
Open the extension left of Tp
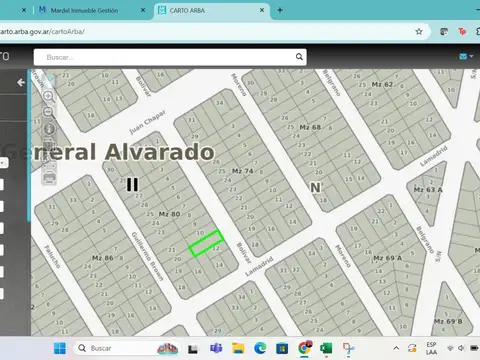[x=444, y=32]
